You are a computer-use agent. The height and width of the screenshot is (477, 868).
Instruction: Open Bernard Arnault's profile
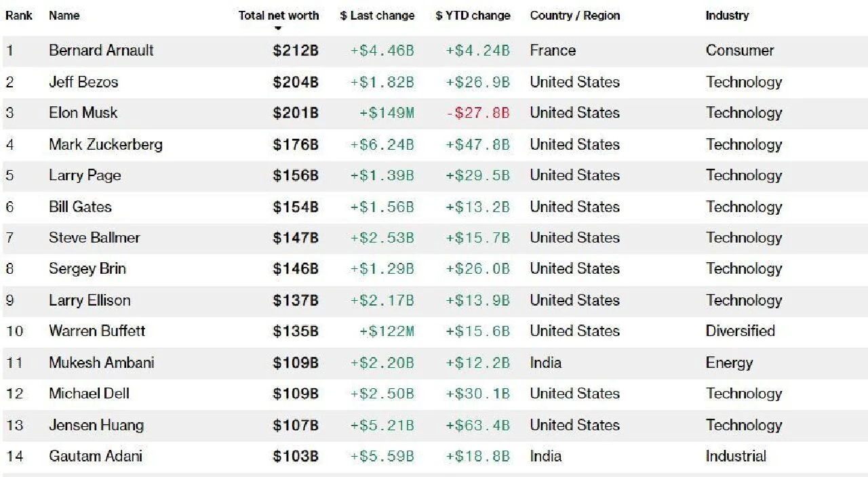(101, 51)
